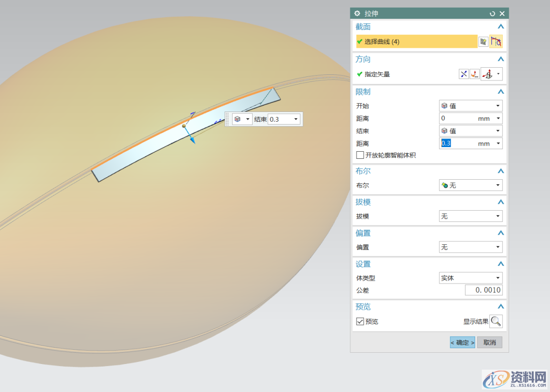Click the curve selection icon in 截面
The width and height of the screenshot is (550, 392).
point(496,42)
